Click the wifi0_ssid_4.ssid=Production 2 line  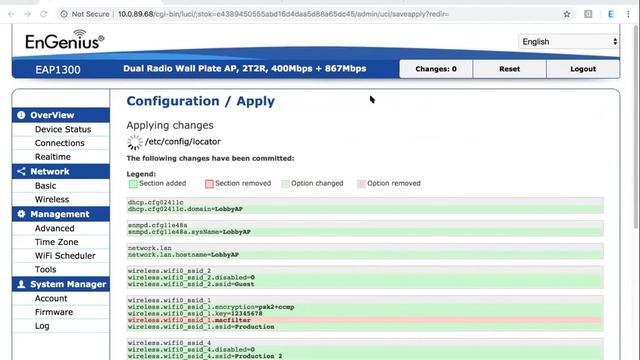point(365,356)
